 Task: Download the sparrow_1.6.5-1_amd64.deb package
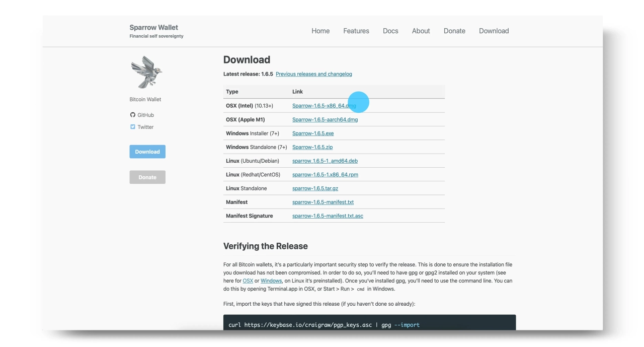325,161
